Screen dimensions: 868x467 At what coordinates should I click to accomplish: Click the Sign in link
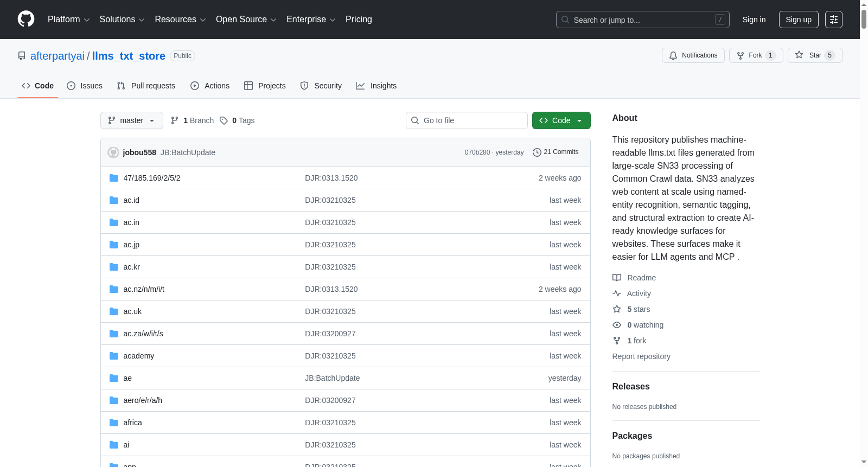[754, 20]
